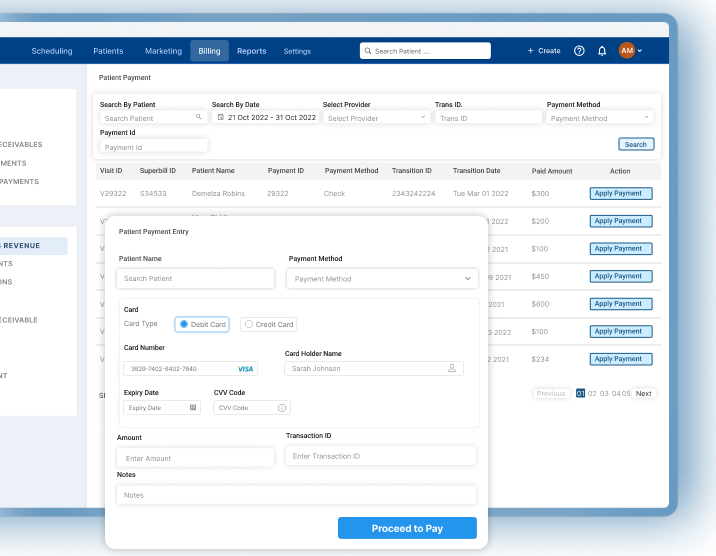Image resolution: width=716 pixels, height=556 pixels.
Task: Click the VISA logo in Card Number field
Action: pyautogui.click(x=245, y=369)
